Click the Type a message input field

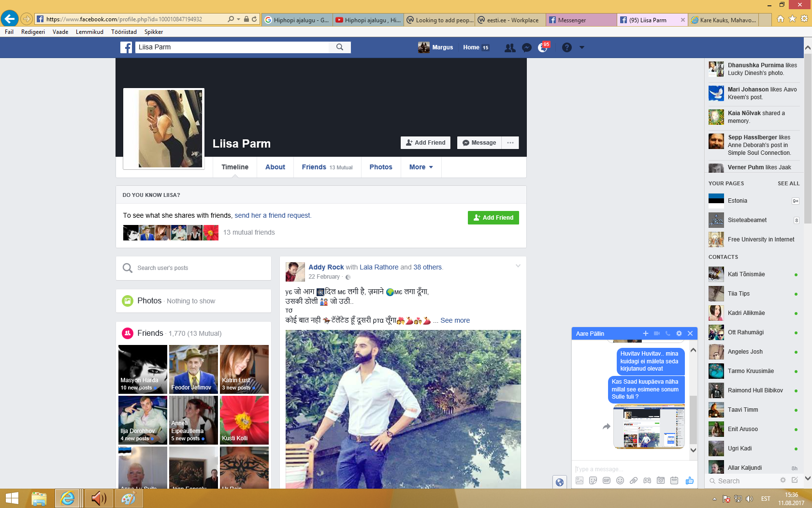[634, 469]
